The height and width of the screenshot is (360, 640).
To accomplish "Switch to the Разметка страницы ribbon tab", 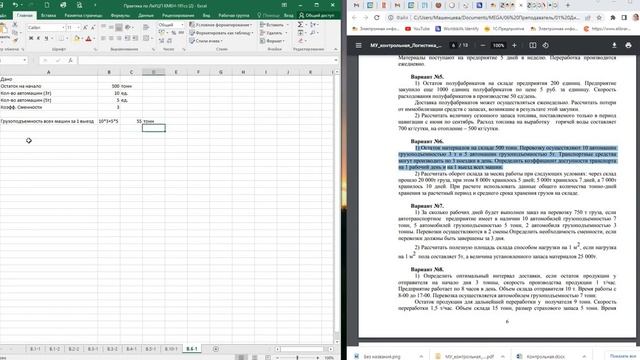I will point(83,16).
